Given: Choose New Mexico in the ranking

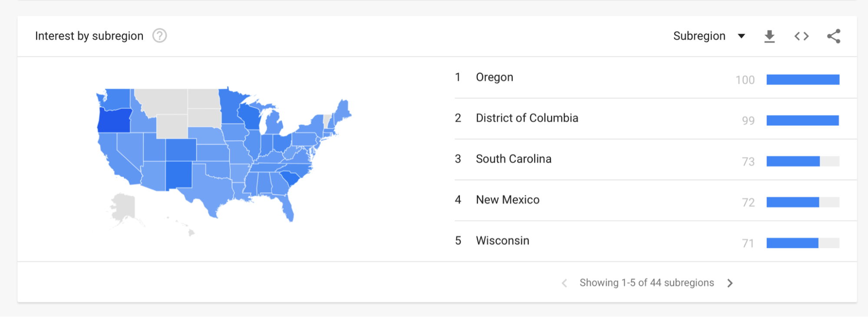Looking at the screenshot, I should tap(508, 200).
